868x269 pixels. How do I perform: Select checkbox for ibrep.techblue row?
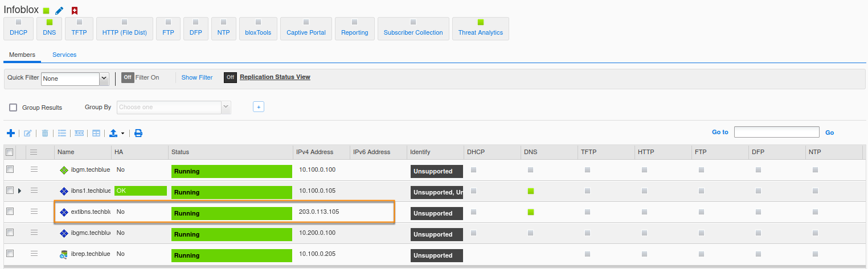tap(9, 253)
